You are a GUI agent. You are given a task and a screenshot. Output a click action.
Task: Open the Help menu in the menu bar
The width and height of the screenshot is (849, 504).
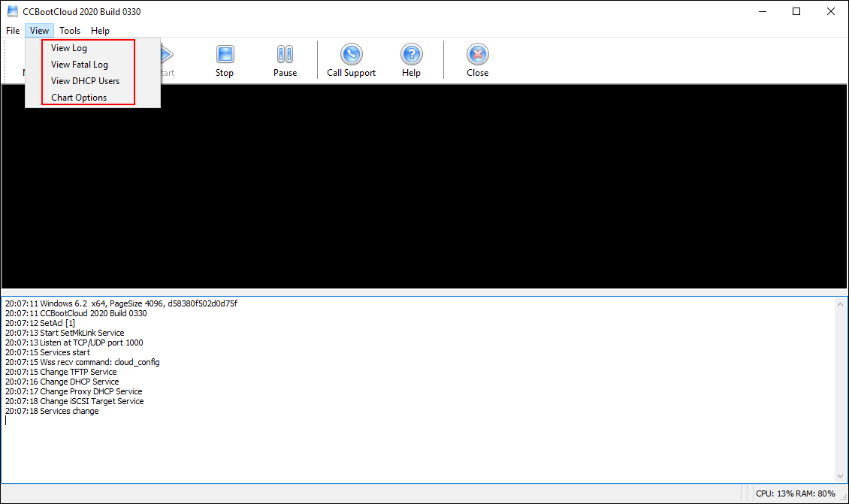point(100,30)
